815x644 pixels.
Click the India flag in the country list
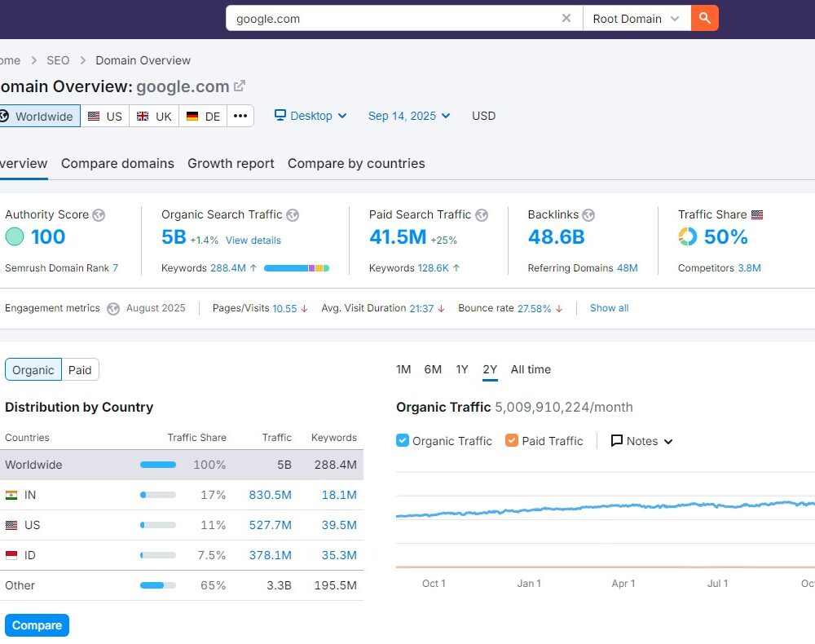(x=12, y=495)
